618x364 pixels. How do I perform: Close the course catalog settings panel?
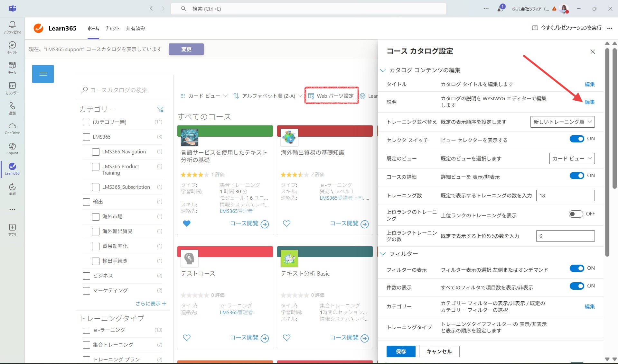pyautogui.click(x=593, y=52)
